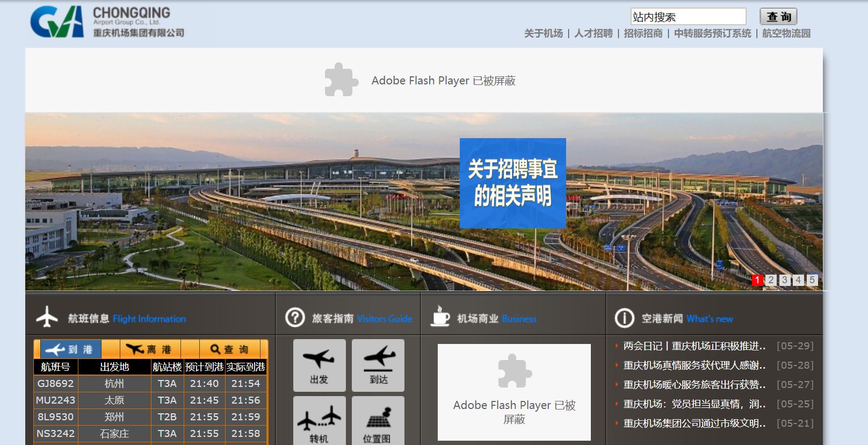Screen dimensions: 868x445
Task: Click the Flight Information heading
Action: 149,319
